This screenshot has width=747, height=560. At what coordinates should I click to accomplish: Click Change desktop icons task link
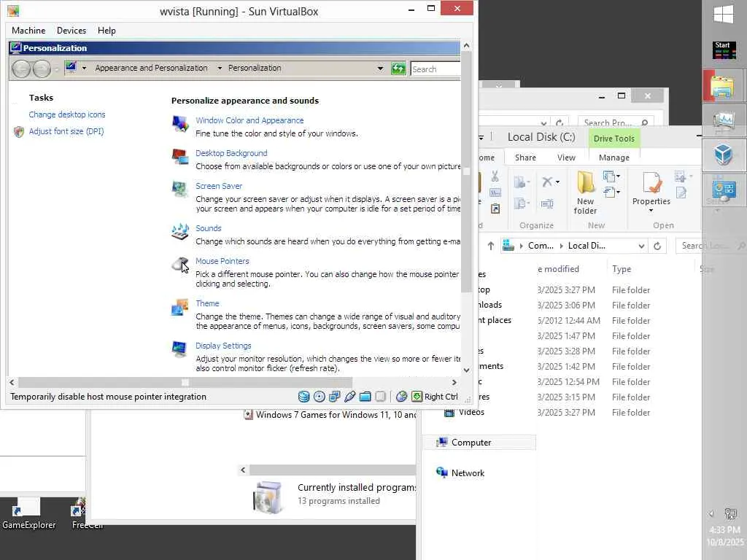point(67,114)
